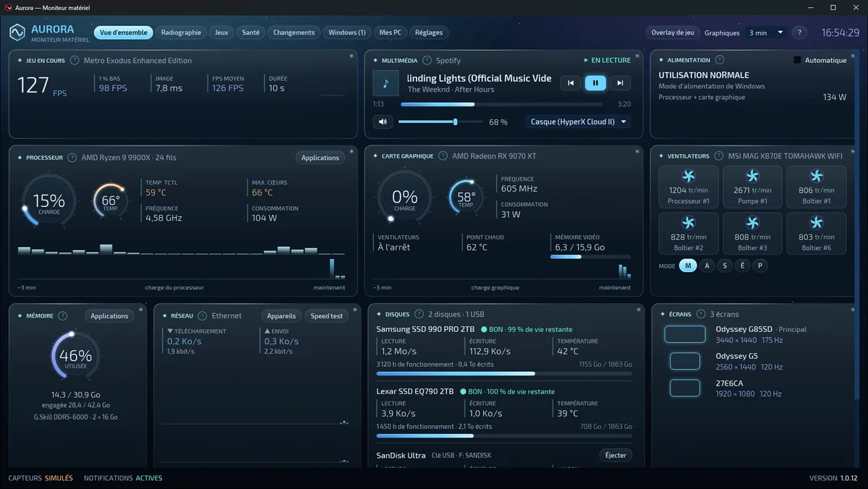Viewport: 868px width, 489px height.
Task: Adjust the Spotify volume slider
Action: [x=441, y=122]
